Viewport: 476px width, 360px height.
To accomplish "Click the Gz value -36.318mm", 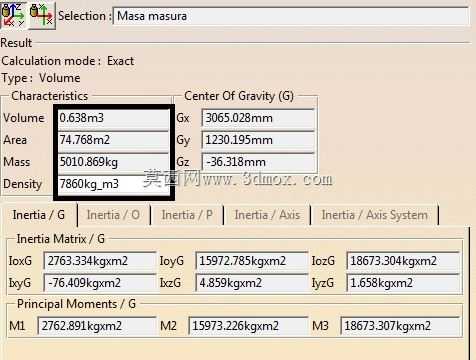I will coord(258,162).
